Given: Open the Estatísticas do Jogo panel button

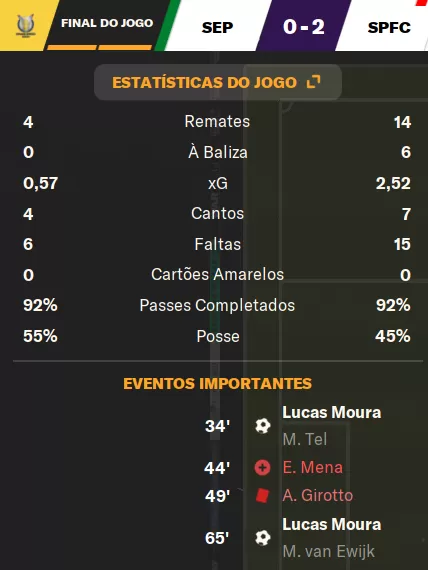Looking at the screenshot, I should coord(217,82).
